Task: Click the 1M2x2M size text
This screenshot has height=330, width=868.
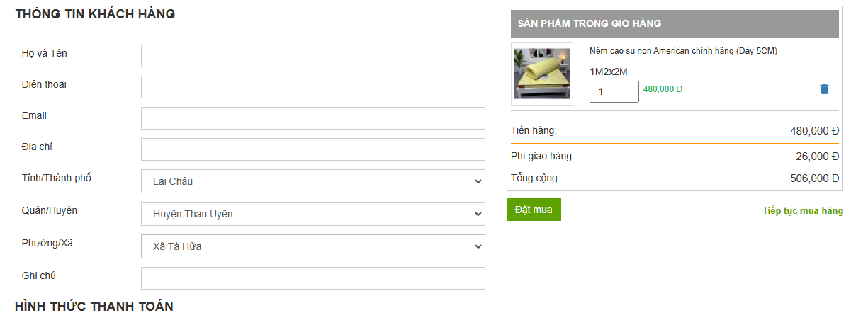Action: (609, 72)
